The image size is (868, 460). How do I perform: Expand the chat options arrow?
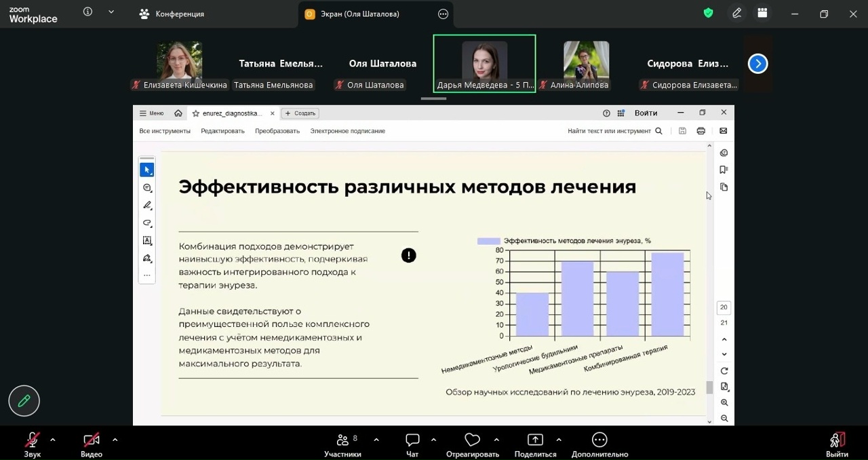[433, 440]
